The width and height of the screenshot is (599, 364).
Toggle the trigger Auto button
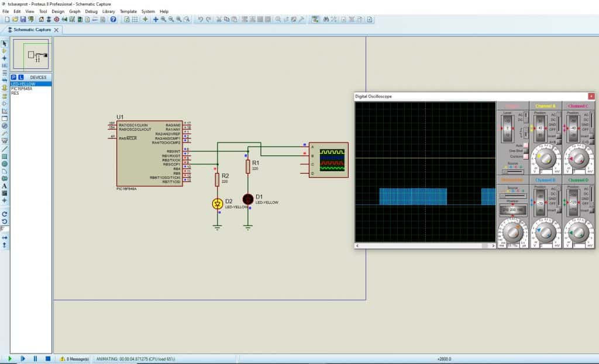(525, 145)
